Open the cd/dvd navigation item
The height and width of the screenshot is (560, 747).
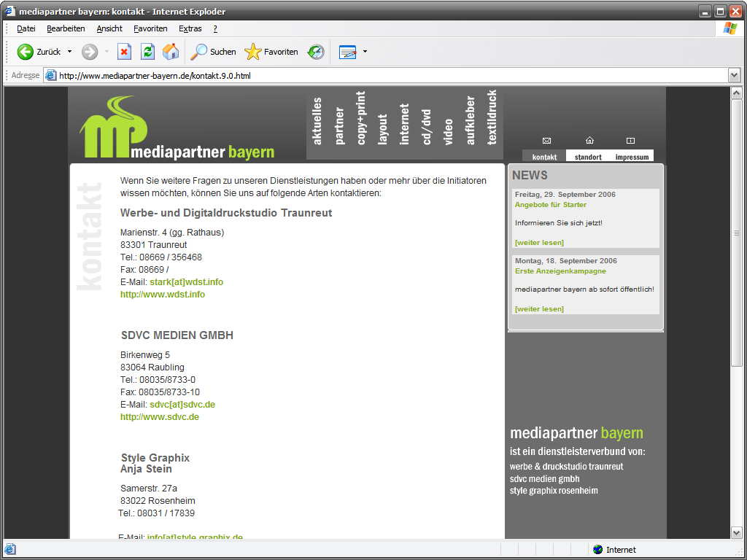pyautogui.click(x=426, y=127)
